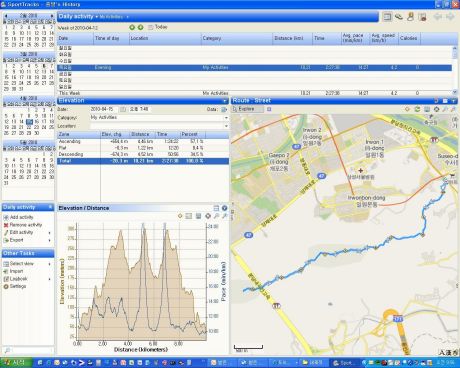Select the shoe equipment icon in top toolbar
This screenshot has width=460, height=368.
pyautogui.click(x=399, y=17)
